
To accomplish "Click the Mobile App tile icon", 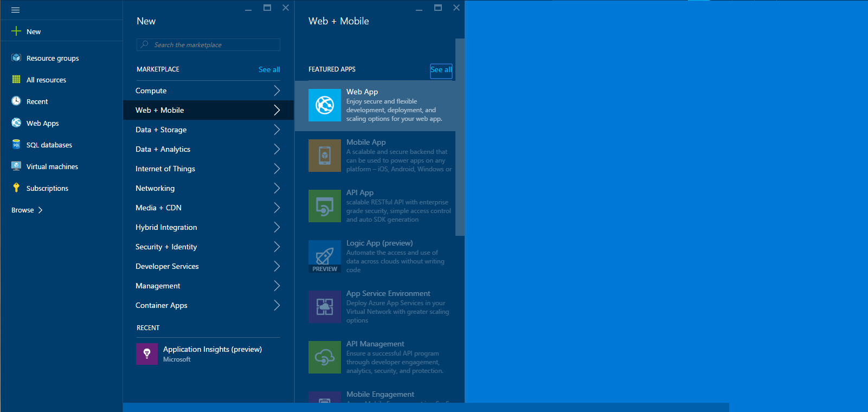I will [x=325, y=156].
